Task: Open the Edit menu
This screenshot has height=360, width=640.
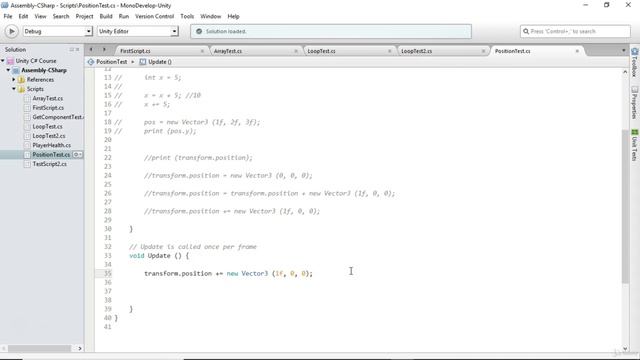Action: pos(23,16)
